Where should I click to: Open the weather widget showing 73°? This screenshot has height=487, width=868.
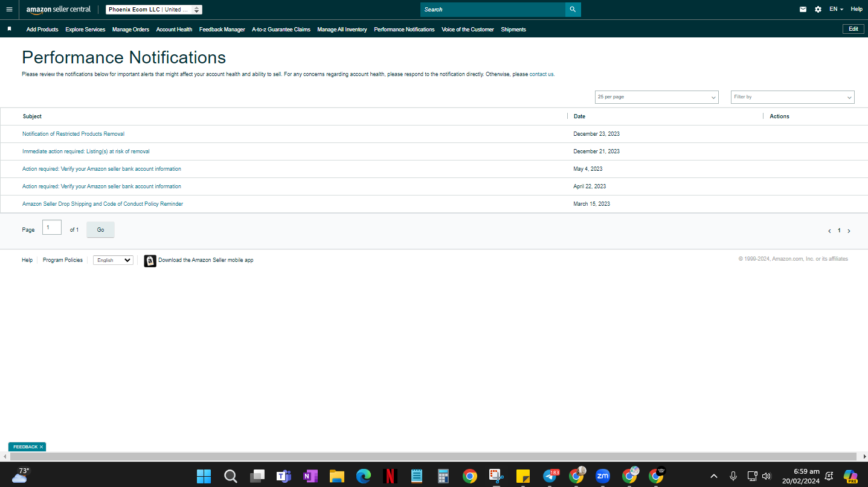(21, 476)
